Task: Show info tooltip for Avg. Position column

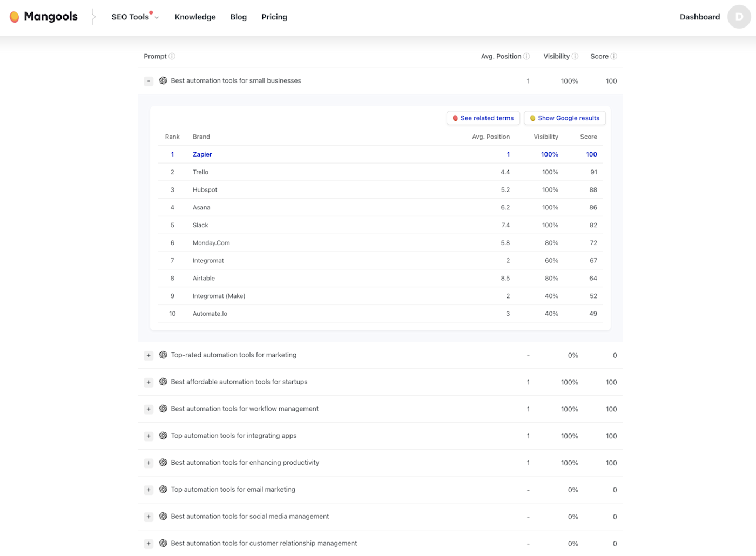Action: pyautogui.click(x=526, y=56)
